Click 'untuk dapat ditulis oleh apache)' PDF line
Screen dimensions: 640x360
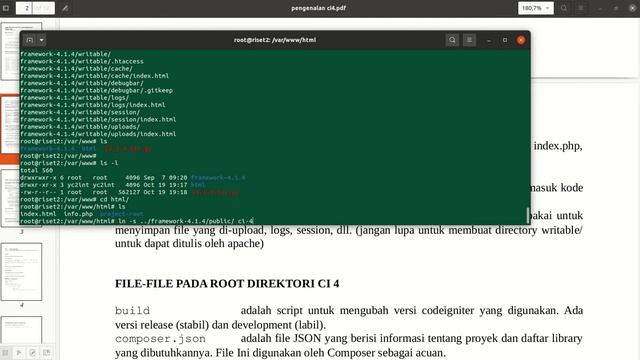(189, 244)
